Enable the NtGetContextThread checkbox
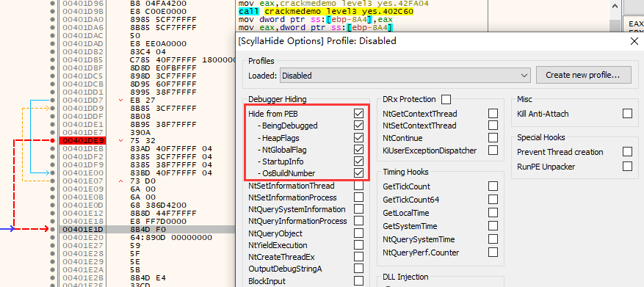This screenshot has height=287, width=644. pos(493,113)
